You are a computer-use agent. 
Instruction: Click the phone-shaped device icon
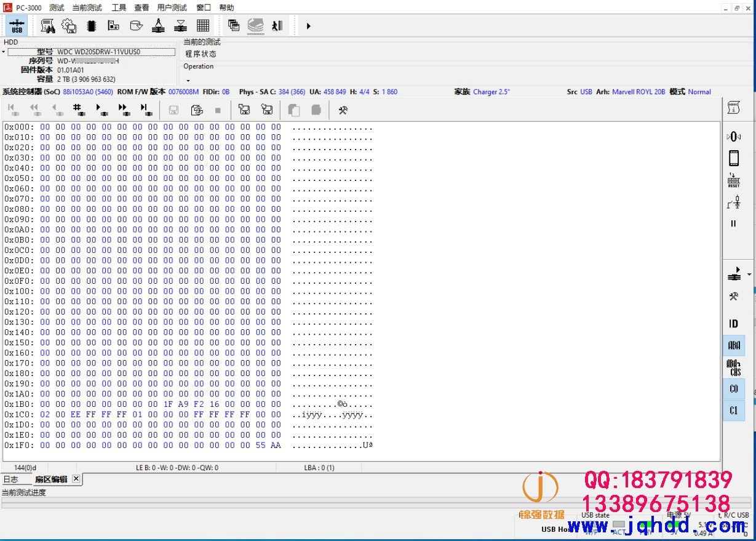pos(733,158)
